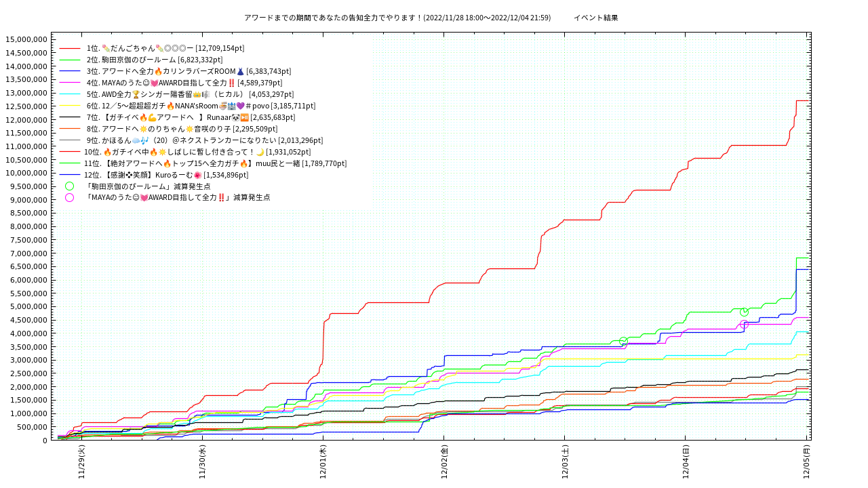This screenshot has width=868, height=488.
Task: Select the 4位 MAYAのうた legend entry
Action: click(184, 83)
